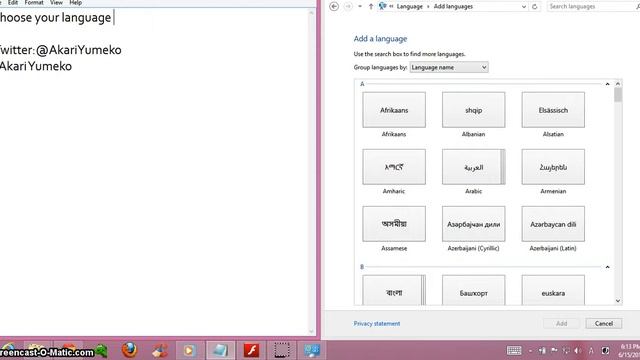640x360 pixels.
Task: Click the Cancel button
Action: 604,324
